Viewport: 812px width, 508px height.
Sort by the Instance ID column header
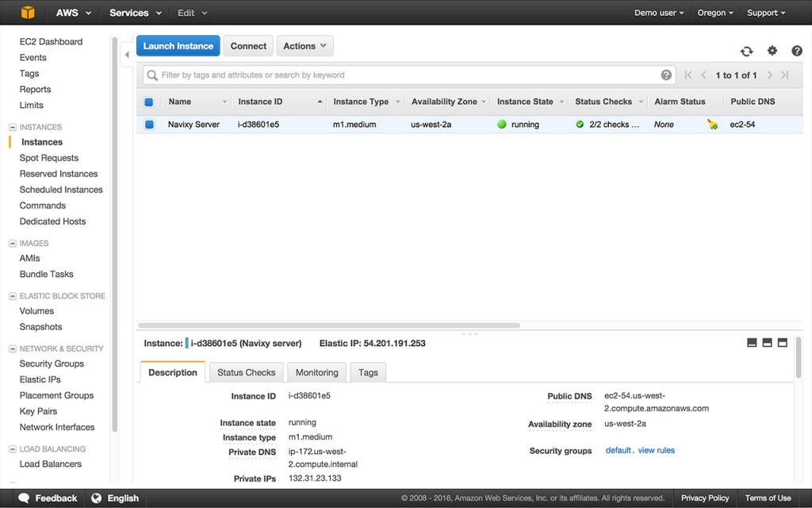coord(278,102)
